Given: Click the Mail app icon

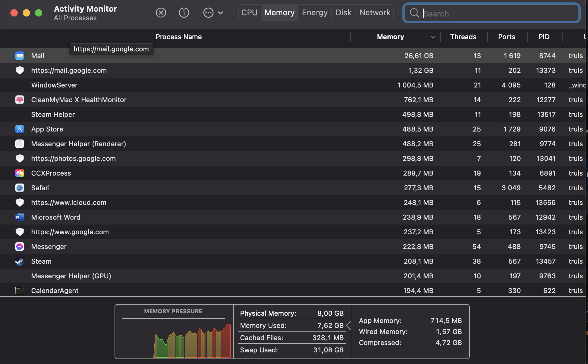Looking at the screenshot, I should pos(19,56).
